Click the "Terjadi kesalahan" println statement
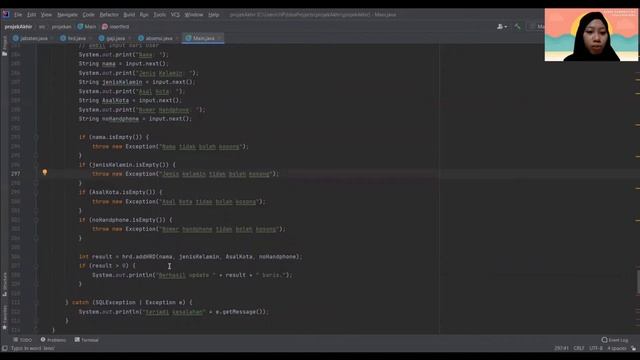 pos(173,312)
